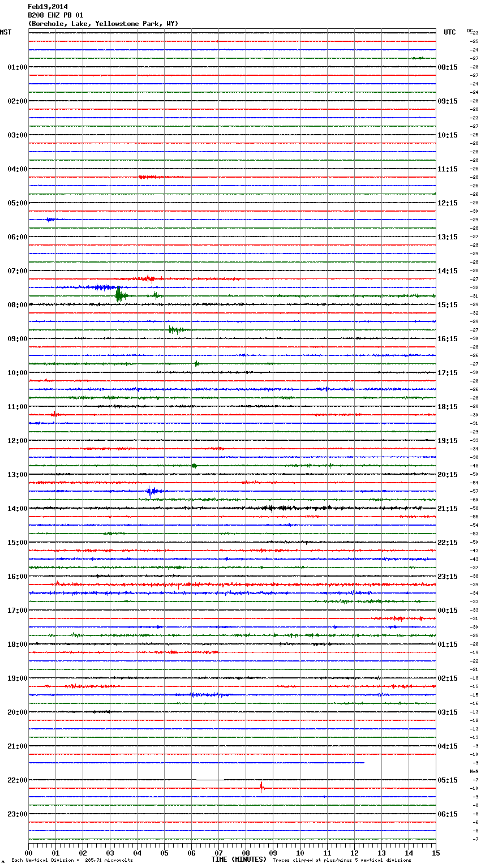Click the 10:15 UTC time label
This screenshot has width=481, height=868.
click(x=448, y=135)
